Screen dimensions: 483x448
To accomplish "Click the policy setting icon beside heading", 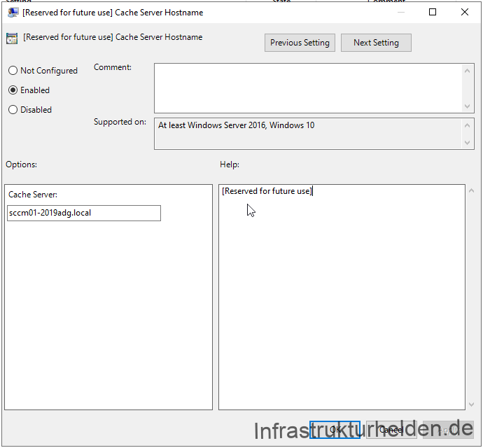I will (x=12, y=38).
